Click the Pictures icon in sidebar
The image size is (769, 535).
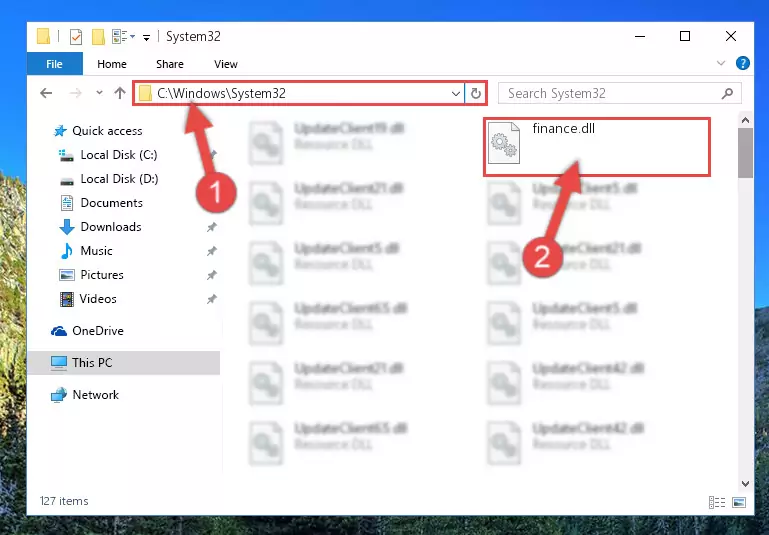tap(67, 275)
